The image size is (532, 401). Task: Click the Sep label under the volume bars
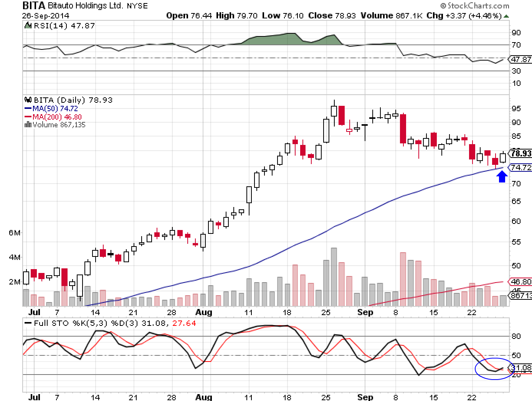pos(365,312)
